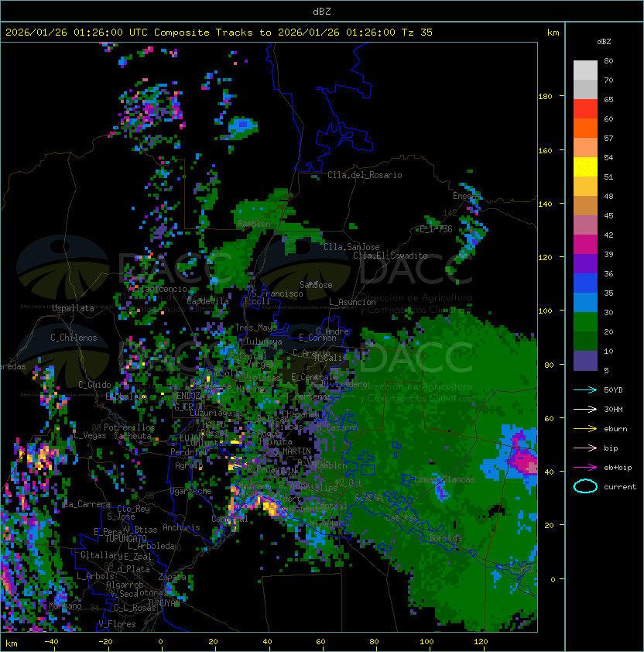This screenshot has width=644, height=652.
Task: Click the dBZ title at the top
Action: 322,11
